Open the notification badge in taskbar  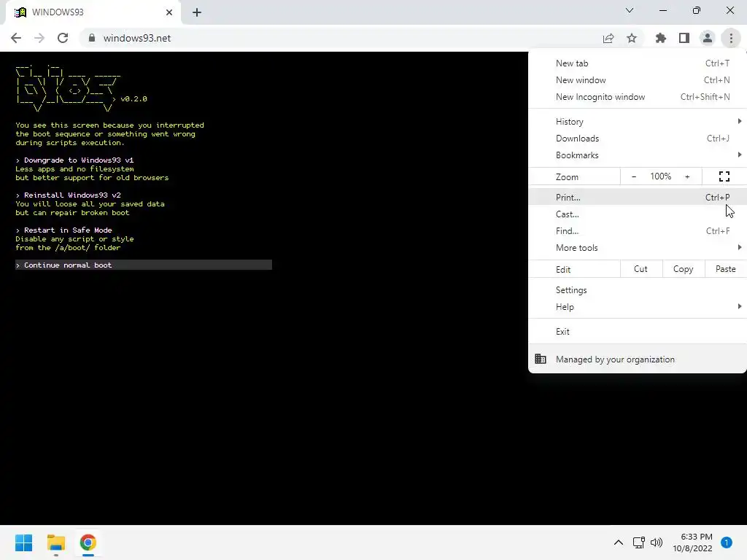click(727, 542)
